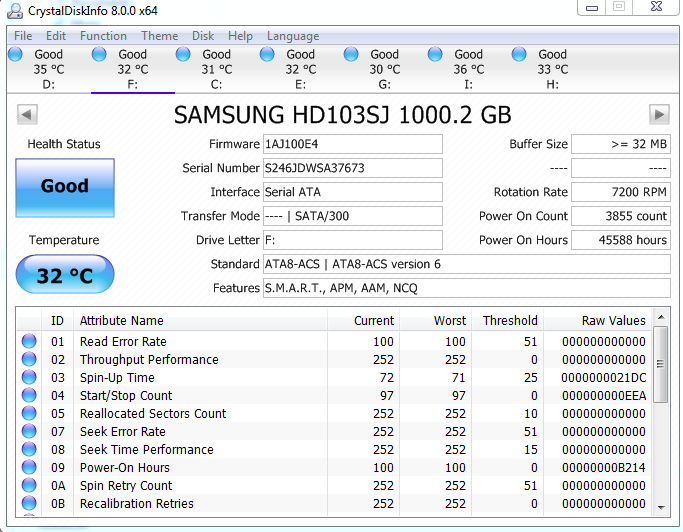Open the Theme menu
Image resolution: width=683 pixels, height=532 pixels.
tap(159, 35)
